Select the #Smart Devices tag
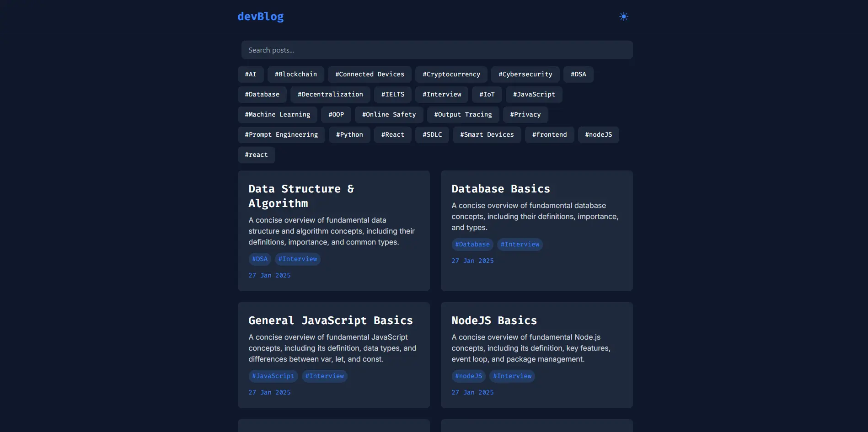 tap(487, 135)
